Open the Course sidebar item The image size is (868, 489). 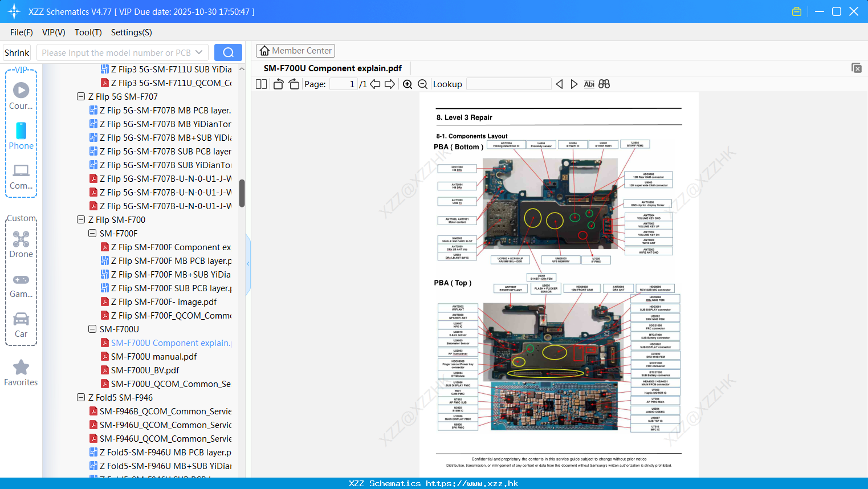click(x=21, y=96)
